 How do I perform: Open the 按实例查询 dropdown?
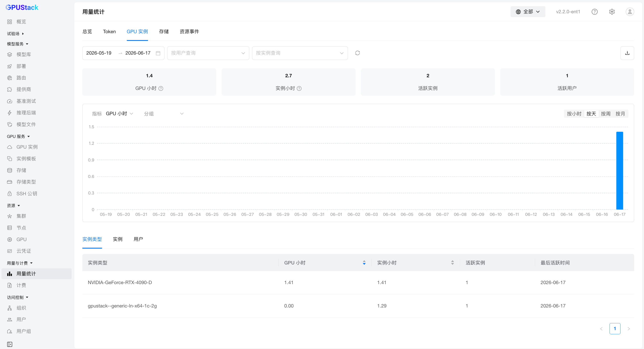tap(300, 53)
